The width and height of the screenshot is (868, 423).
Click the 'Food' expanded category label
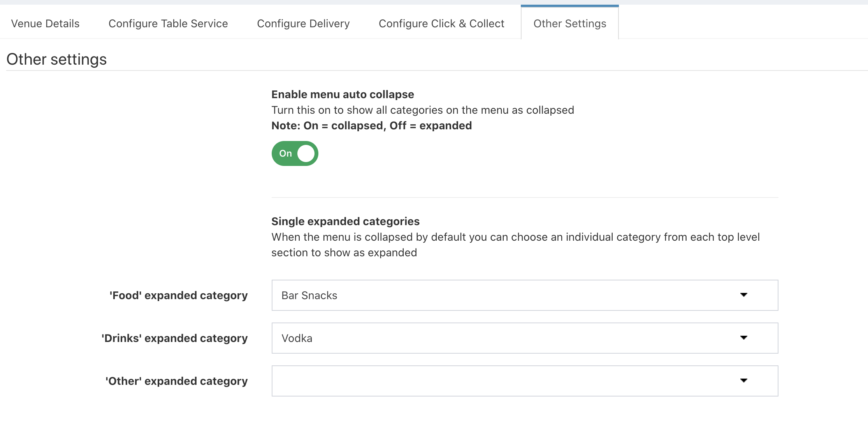(178, 295)
